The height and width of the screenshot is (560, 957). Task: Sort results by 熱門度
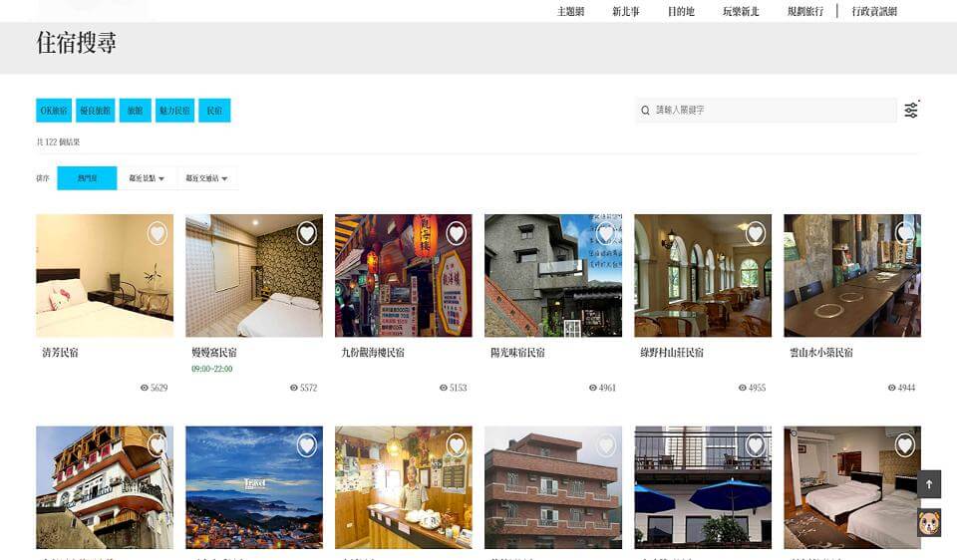[87, 178]
